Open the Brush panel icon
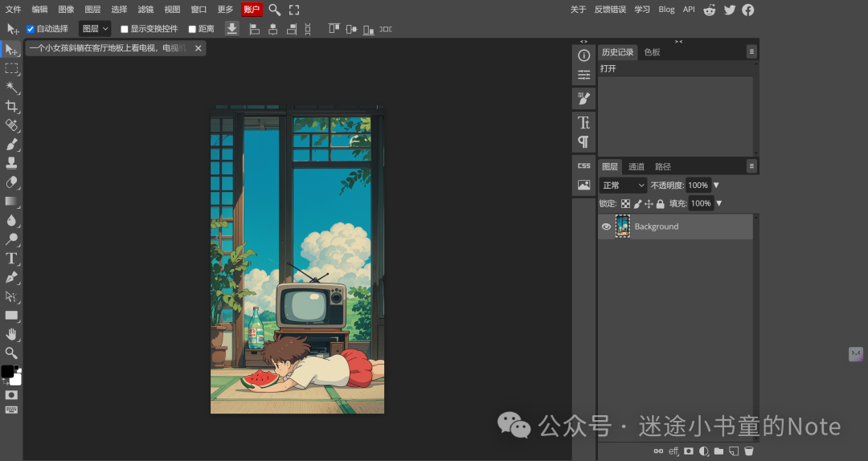Viewport: 868px width, 461px height. click(583, 99)
